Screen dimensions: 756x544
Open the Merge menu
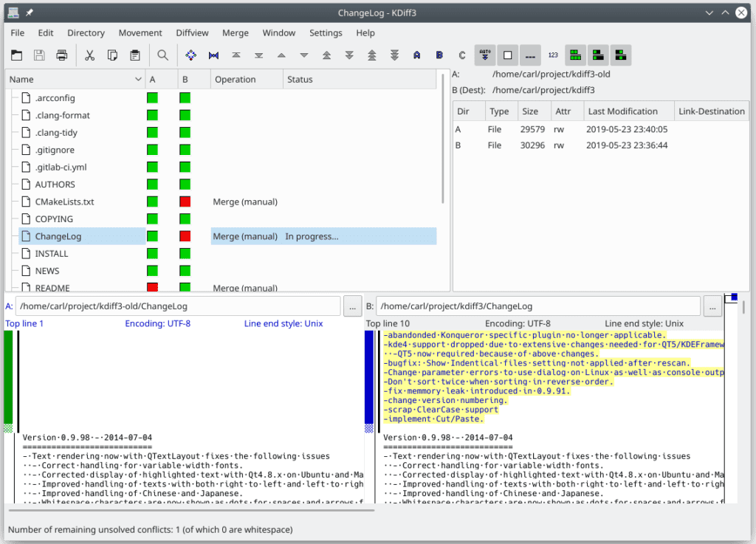click(x=235, y=32)
